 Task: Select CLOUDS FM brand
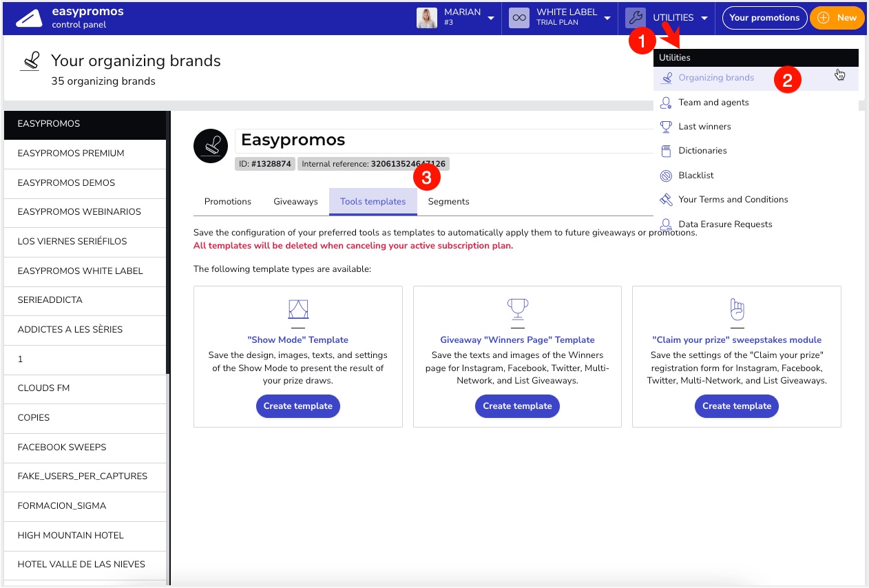pos(85,388)
